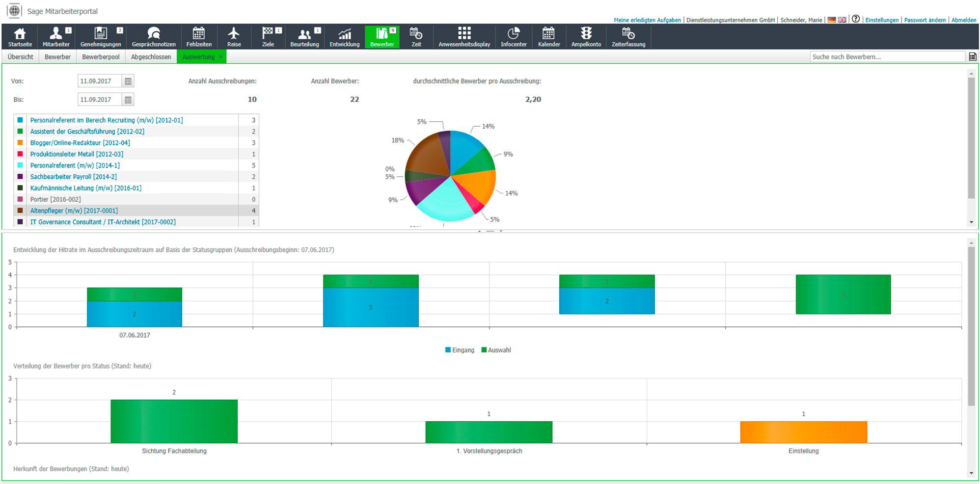
Task: Open the Auswertung tab dropdown arrow
Action: pos(220,57)
